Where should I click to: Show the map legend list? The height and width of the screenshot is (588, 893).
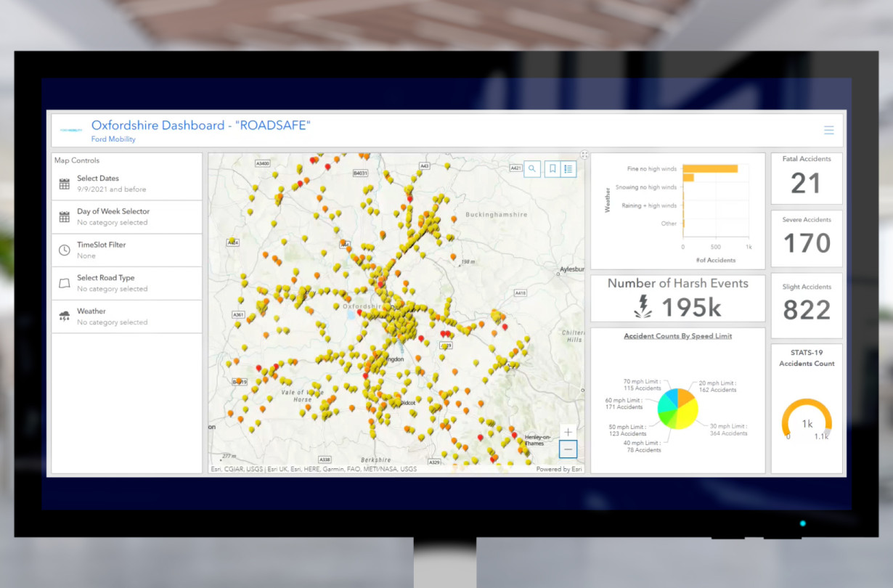tap(568, 169)
